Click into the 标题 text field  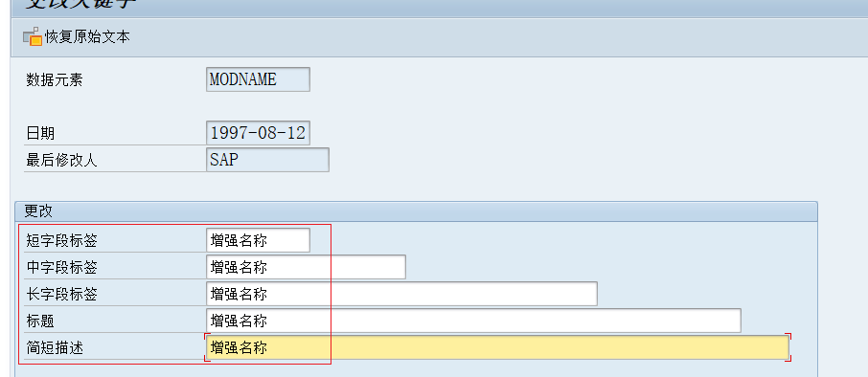click(473, 321)
